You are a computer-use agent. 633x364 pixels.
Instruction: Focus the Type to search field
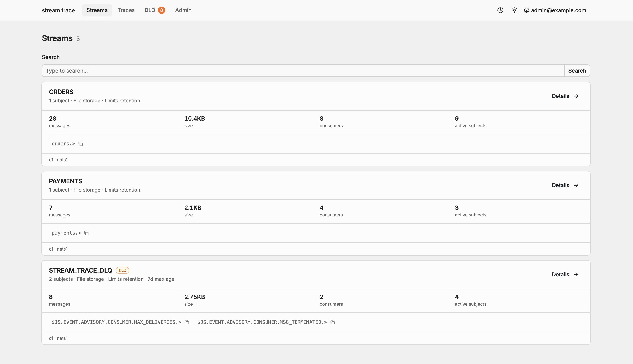[303, 71]
